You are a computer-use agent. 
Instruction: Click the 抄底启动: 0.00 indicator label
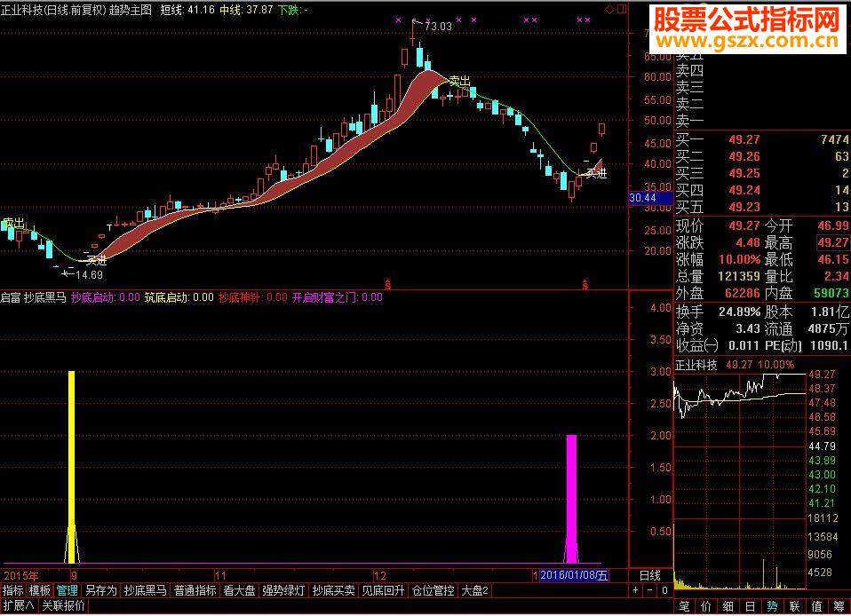106,297
